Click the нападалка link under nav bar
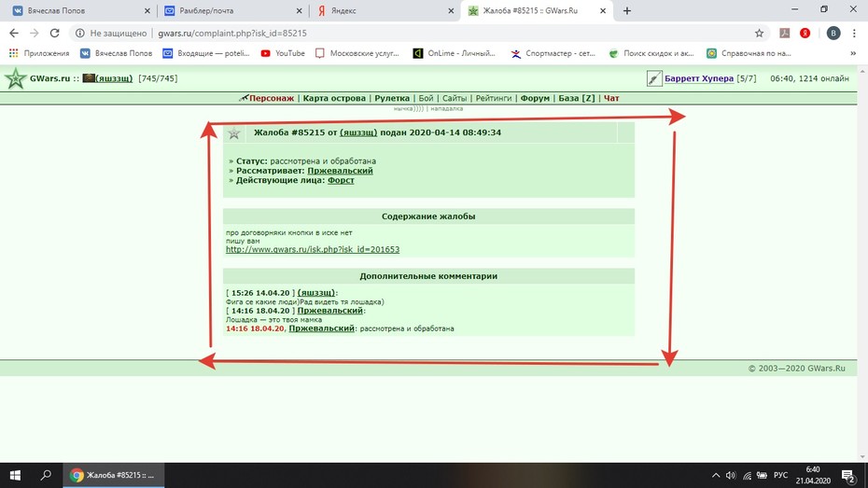This screenshot has width=868, height=488. coord(447,109)
